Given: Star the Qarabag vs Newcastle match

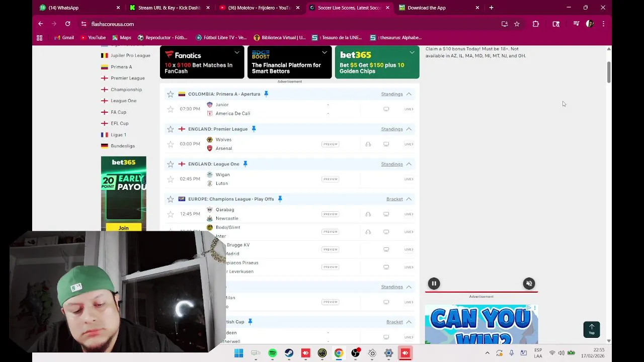Looking at the screenshot, I should click(171, 214).
